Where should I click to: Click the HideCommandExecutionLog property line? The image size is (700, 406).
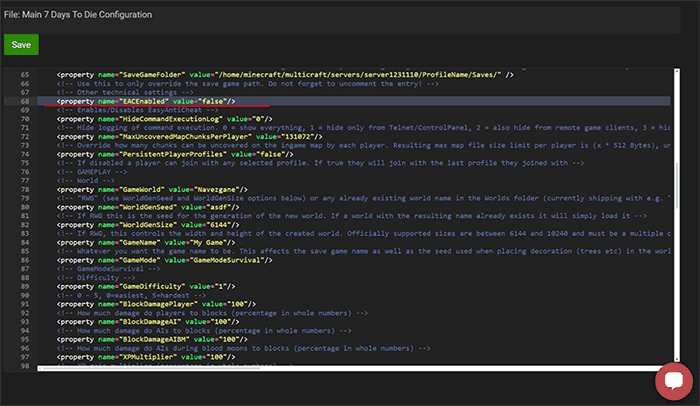pos(164,119)
